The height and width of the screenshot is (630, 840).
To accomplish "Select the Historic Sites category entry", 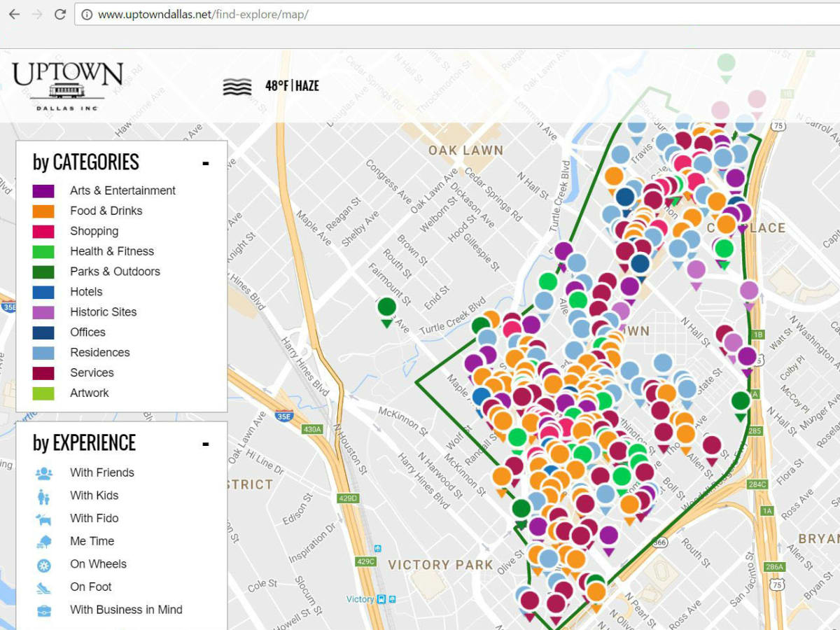I will click(103, 312).
